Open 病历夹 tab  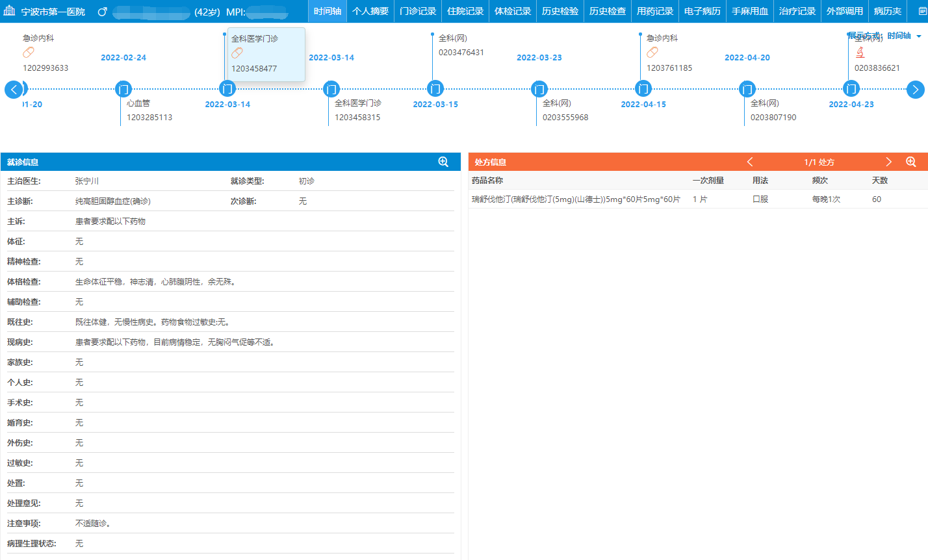[888, 11]
